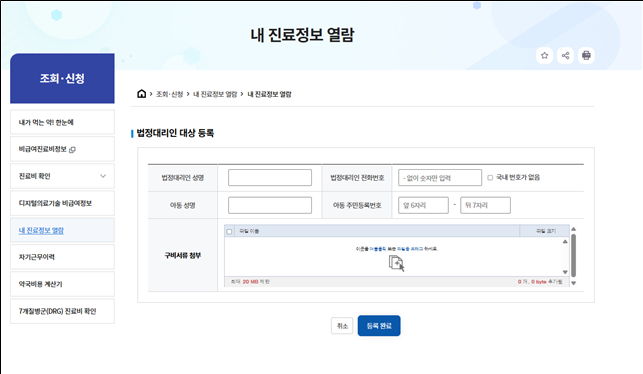Click the 등록 완료 button

379,326
